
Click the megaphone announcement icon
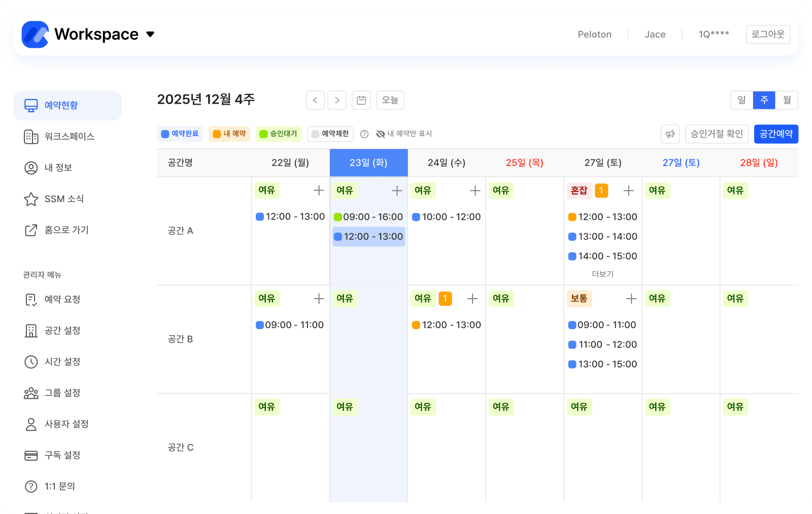pyautogui.click(x=670, y=134)
